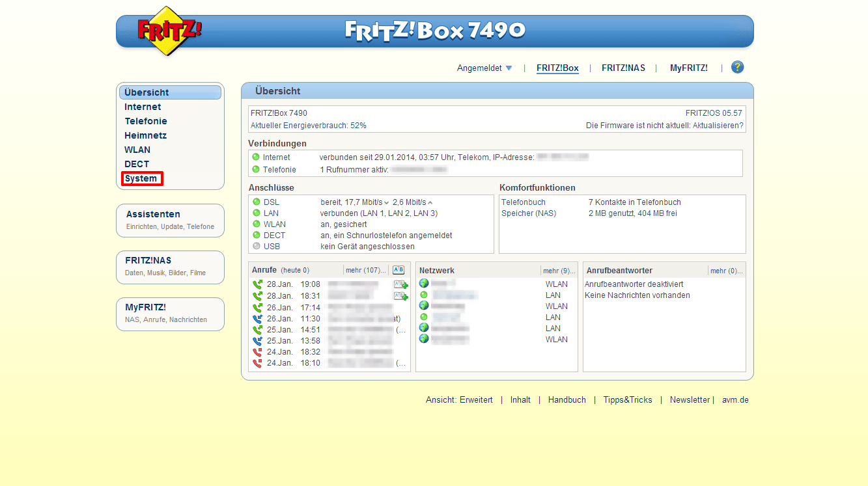The width and height of the screenshot is (868, 486).
Task: Open the Telefonbuch link under Komfortfunktionen
Action: (x=524, y=202)
